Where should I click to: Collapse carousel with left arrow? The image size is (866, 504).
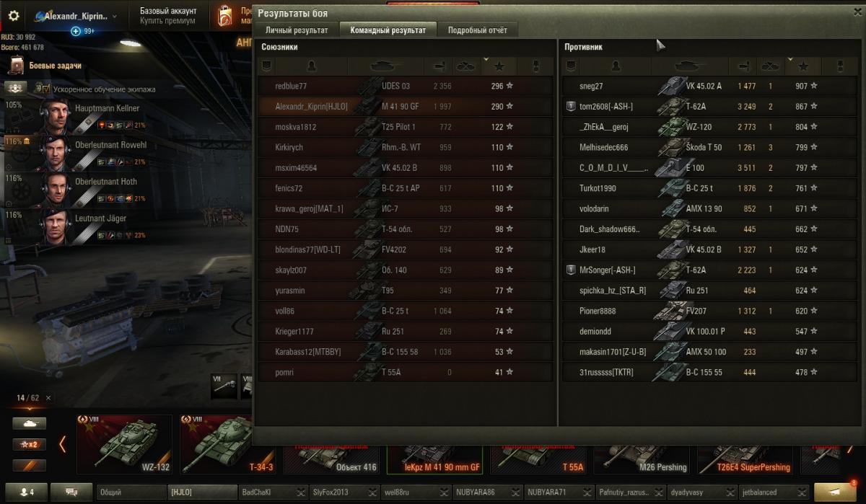tap(62, 444)
